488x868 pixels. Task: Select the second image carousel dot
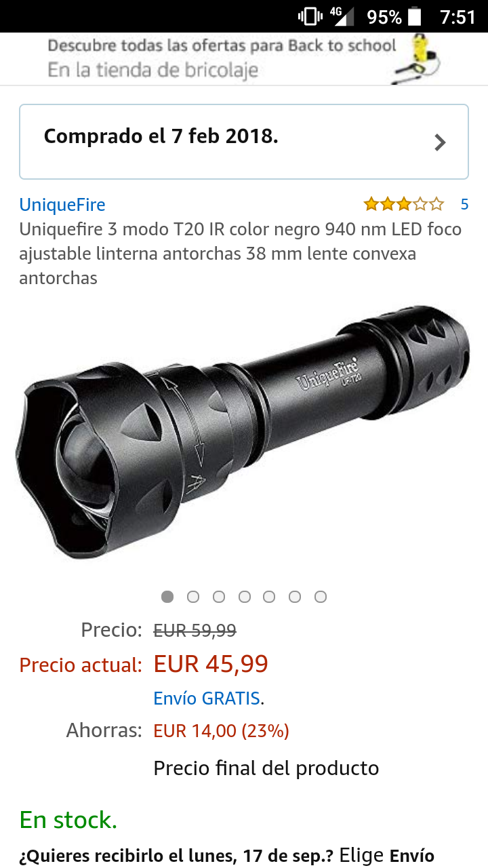193,597
